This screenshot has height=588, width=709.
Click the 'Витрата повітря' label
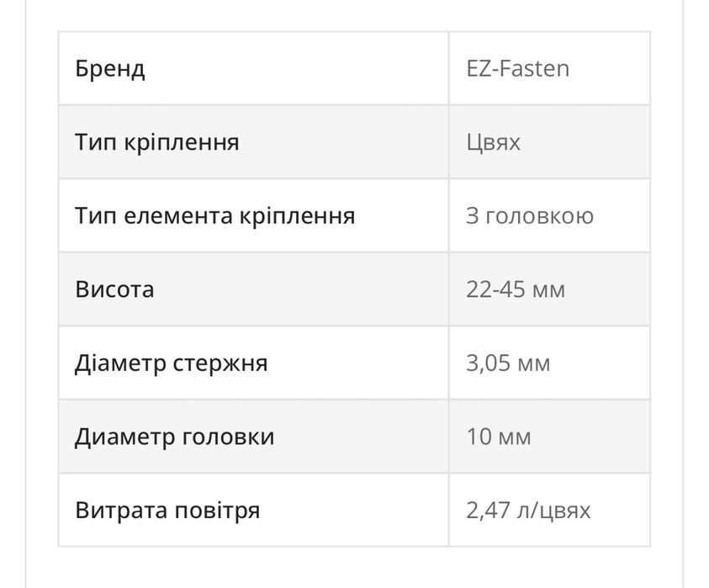[167, 511]
